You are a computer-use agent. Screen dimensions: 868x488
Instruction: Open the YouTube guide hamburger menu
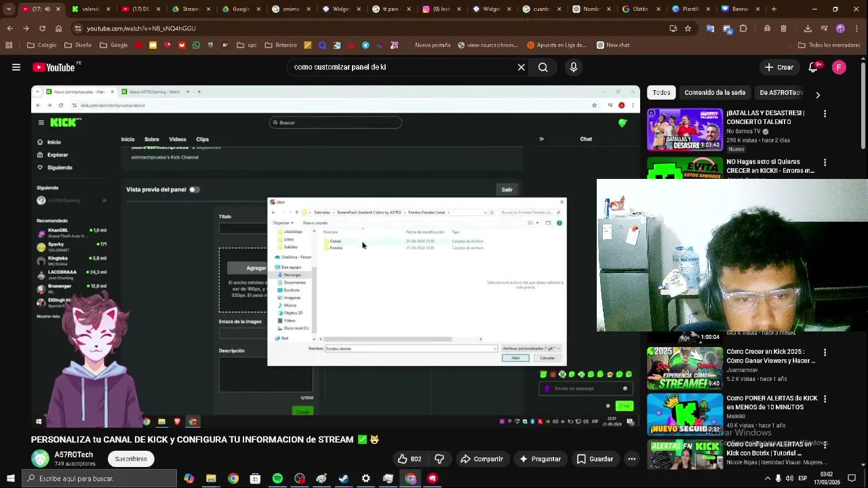coord(16,67)
